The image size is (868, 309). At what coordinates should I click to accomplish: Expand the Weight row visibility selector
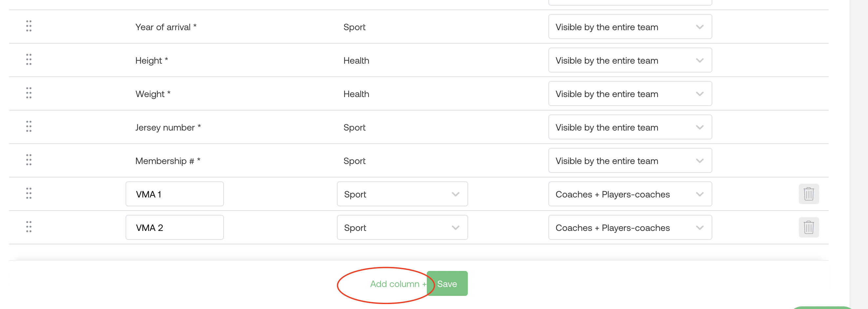(x=630, y=93)
